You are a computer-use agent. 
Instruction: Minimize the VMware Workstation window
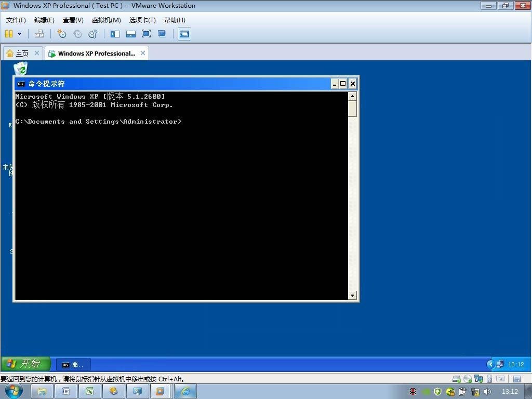coord(488,5)
